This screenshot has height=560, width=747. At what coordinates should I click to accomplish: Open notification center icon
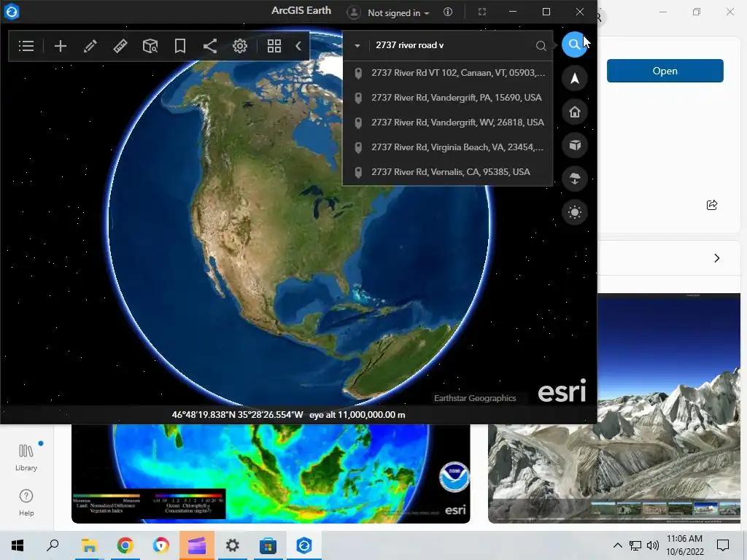(723, 545)
